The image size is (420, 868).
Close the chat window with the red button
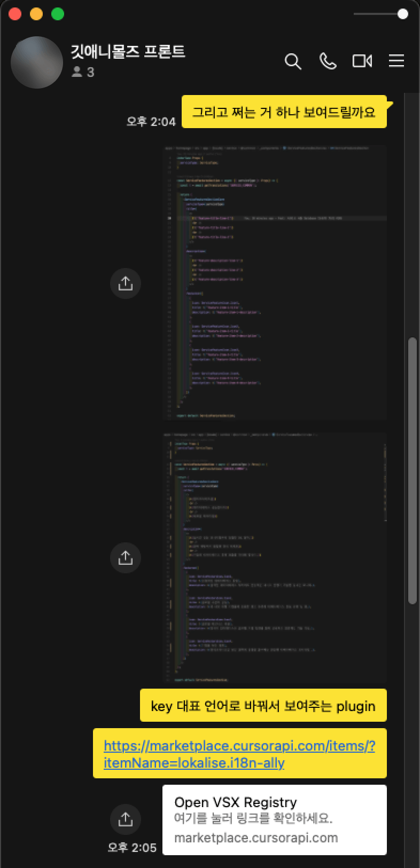tap(15, 14)
